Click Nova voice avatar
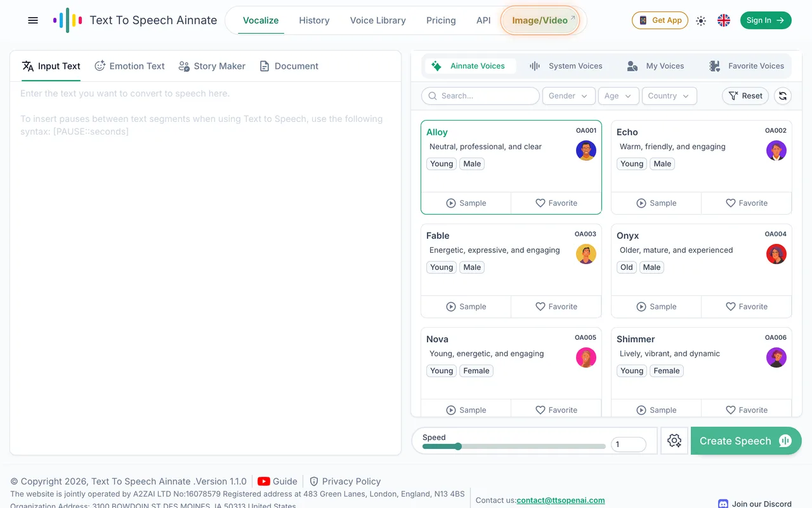 tap(586, 358)
